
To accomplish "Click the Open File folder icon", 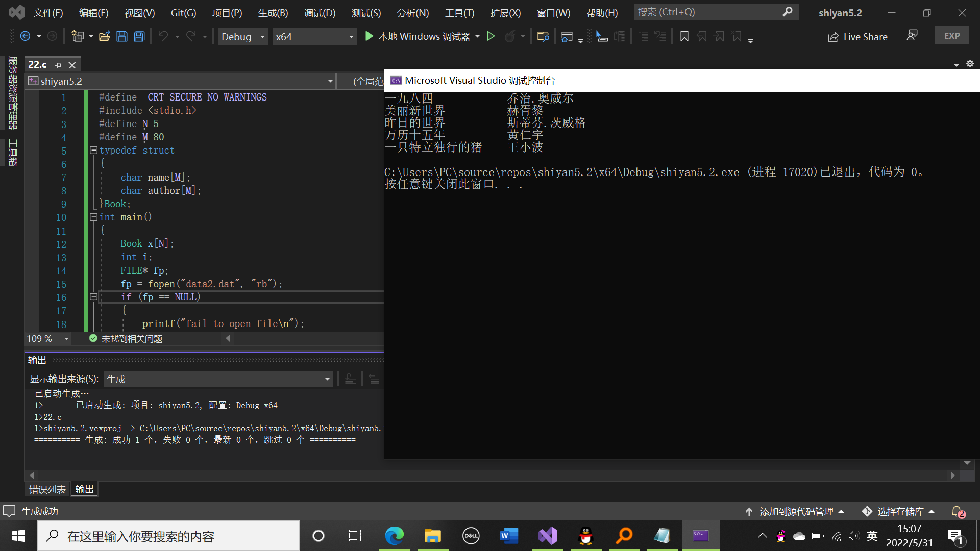I will (104, 36).
